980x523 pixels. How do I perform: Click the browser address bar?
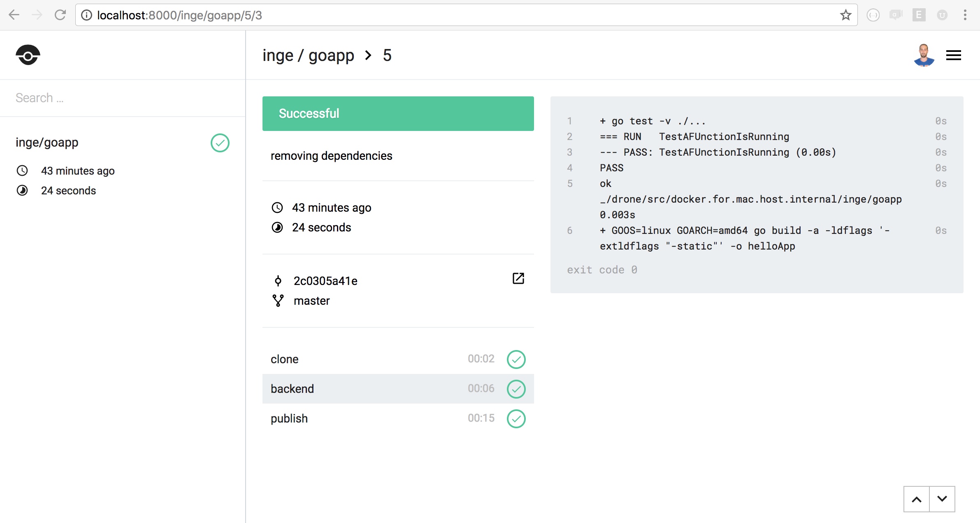453,15
